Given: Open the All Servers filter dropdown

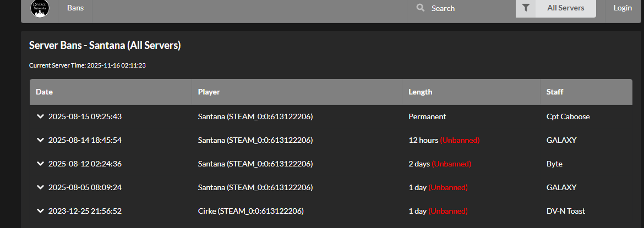Looking at the screenshot, I should [x=565, y=8].
